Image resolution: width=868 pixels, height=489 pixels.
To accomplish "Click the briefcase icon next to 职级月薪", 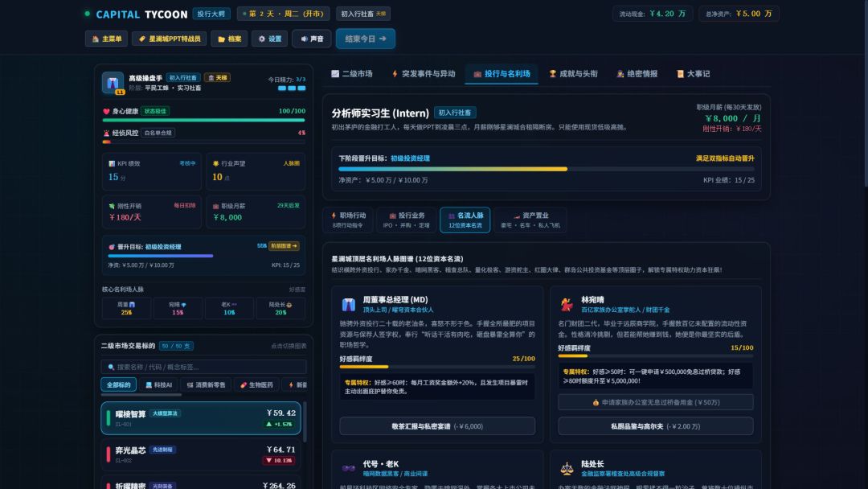I will (216, 206).
